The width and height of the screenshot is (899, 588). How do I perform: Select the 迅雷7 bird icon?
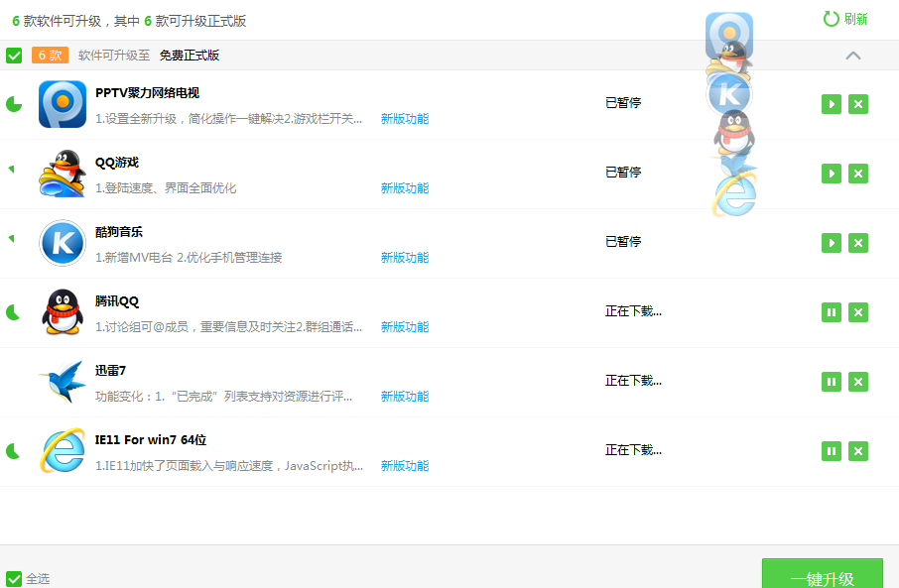point(62,382)
